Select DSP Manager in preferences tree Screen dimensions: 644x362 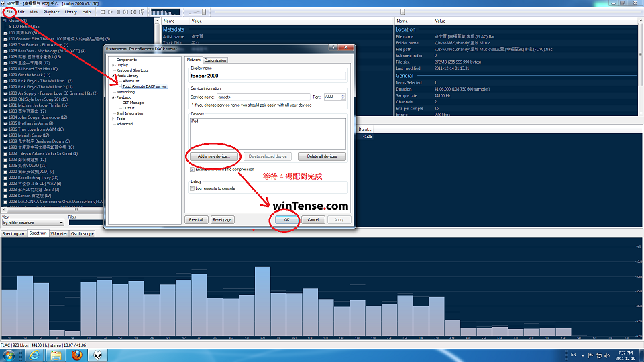coord(133,103)
